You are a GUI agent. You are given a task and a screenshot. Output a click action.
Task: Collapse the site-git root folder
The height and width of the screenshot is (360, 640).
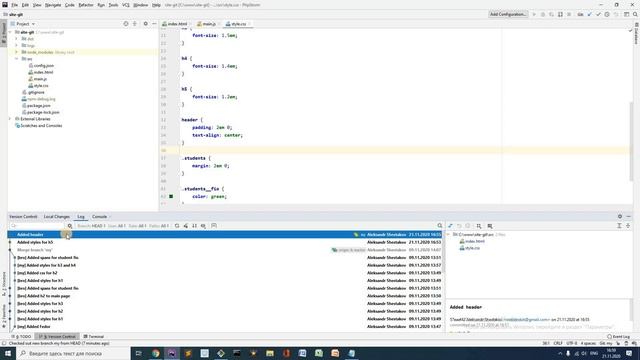[x=11, y=32]
